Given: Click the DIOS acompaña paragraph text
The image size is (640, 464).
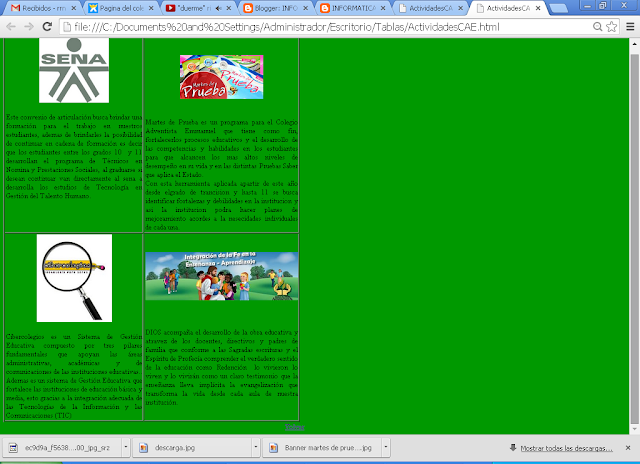Looking at the screenshot, I should (x=222, y=367).
